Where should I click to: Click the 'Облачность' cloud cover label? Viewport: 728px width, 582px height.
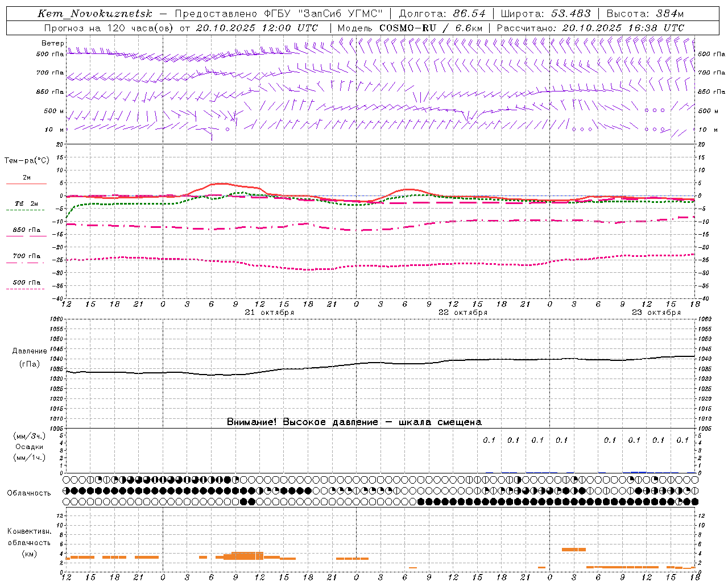[29, 493]
